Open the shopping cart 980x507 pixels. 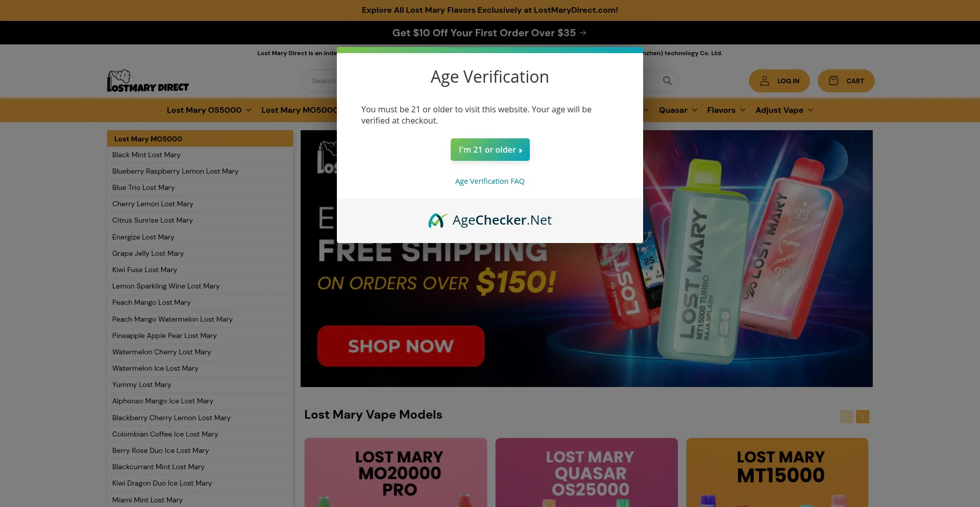tap(846, 81)
